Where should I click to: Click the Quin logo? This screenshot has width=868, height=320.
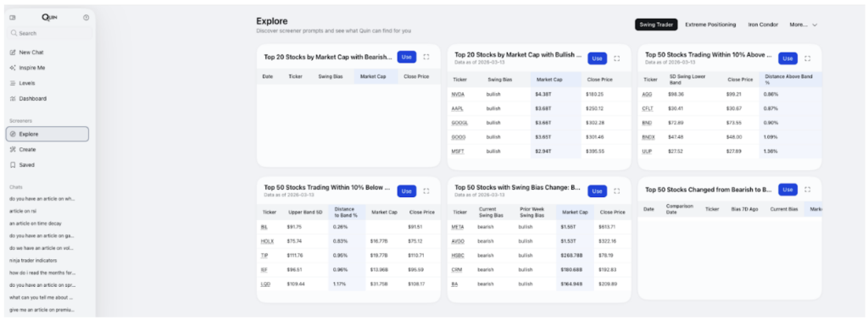[49, 18]
